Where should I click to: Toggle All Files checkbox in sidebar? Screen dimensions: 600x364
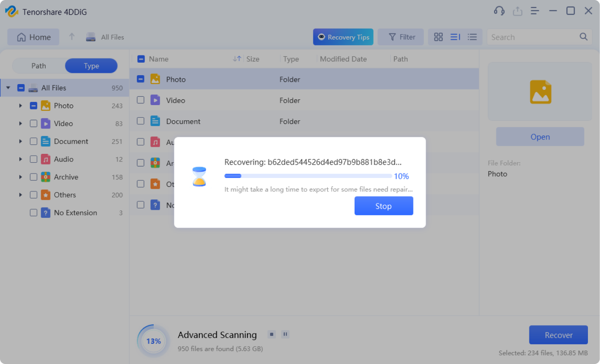point(21,88)
